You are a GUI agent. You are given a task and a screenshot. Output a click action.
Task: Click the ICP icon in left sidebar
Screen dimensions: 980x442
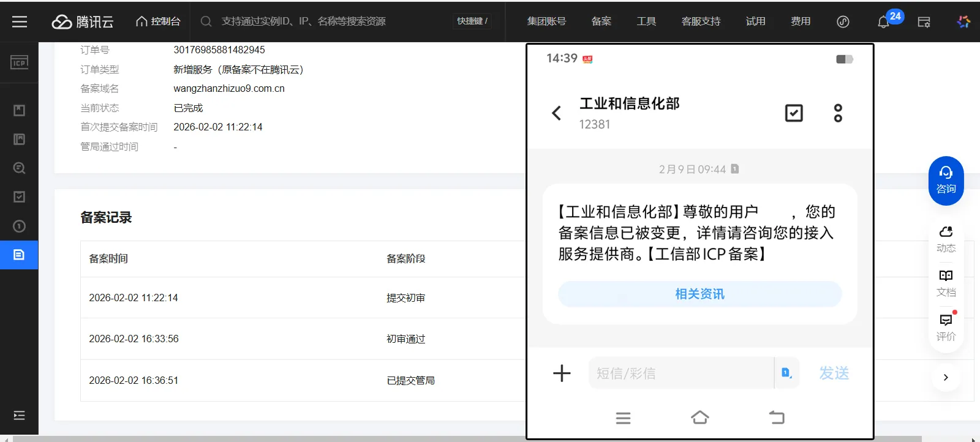point(19,62)
